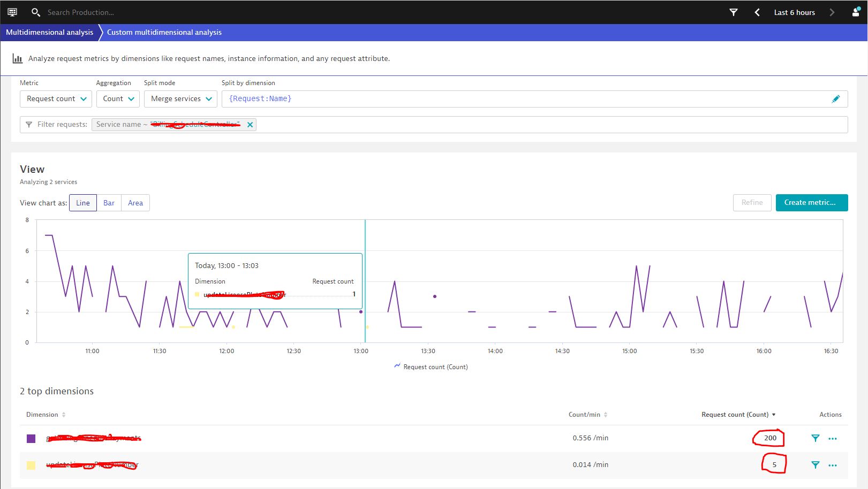Open the Dynatrace main menu icon

pos(12,12)
